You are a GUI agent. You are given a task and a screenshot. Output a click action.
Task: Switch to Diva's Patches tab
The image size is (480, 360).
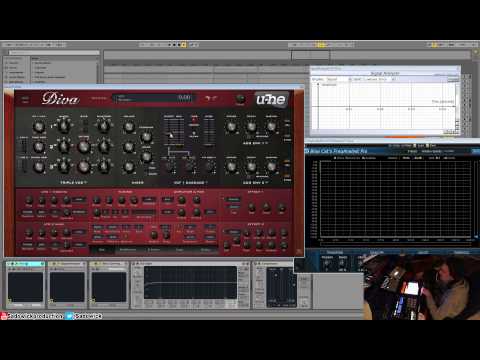click(x=205, y=249)
